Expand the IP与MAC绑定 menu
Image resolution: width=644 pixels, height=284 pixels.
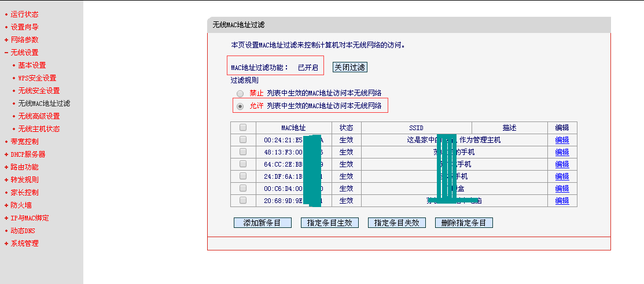30,218
